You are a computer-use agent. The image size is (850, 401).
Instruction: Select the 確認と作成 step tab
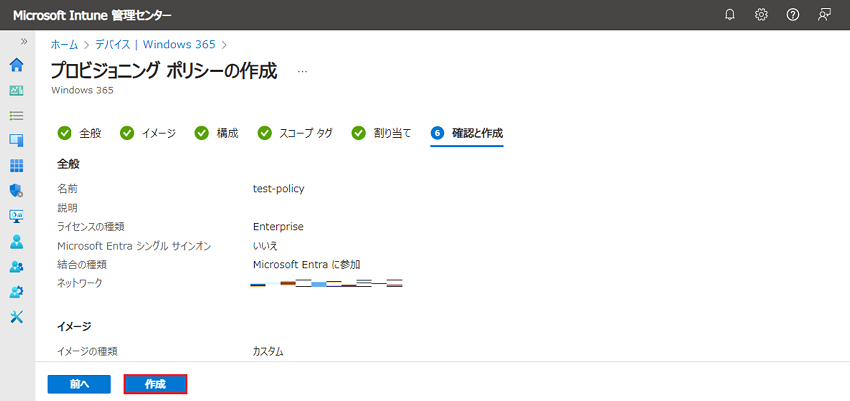point(467,133)
